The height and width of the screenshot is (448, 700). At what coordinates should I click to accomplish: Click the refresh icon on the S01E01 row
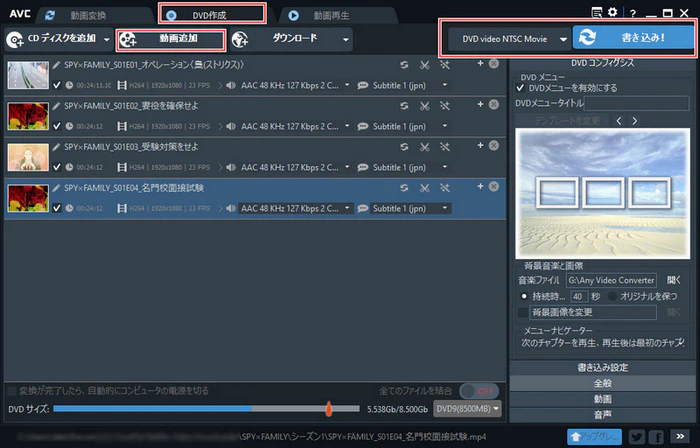point(404,65)
